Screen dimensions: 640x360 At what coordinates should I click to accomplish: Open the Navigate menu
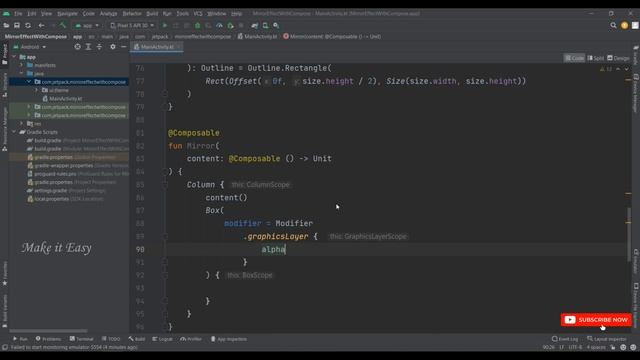coord(67,13)
